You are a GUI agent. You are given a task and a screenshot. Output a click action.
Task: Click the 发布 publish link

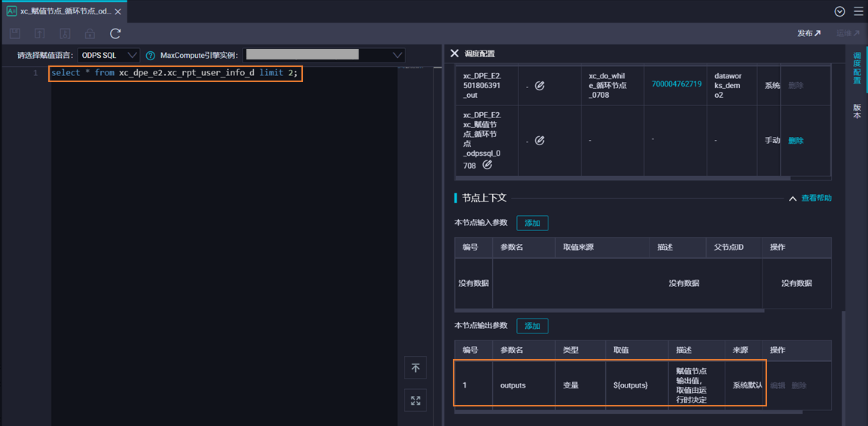[x=808, y=34]
